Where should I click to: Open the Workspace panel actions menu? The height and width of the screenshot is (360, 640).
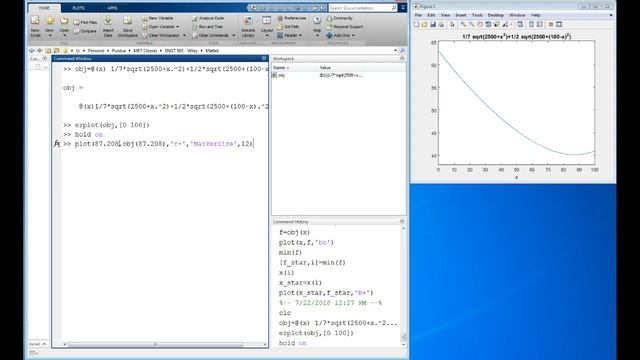[402, 59]
